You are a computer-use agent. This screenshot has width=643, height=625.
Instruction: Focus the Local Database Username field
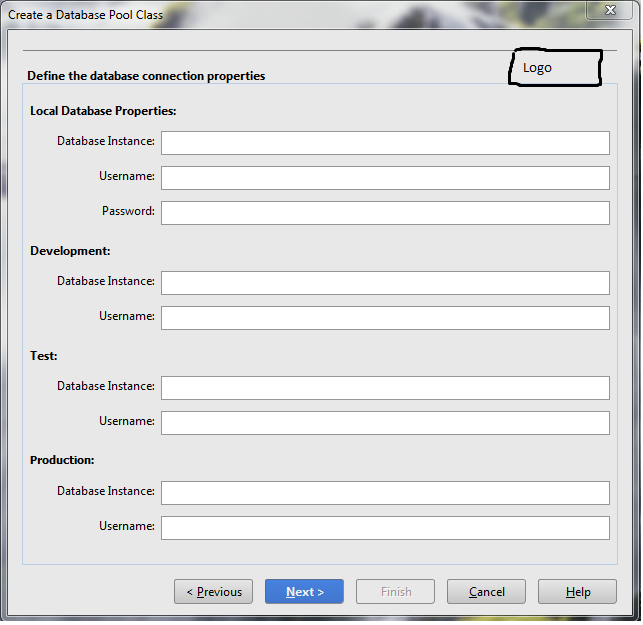click(x=385, y=178)
